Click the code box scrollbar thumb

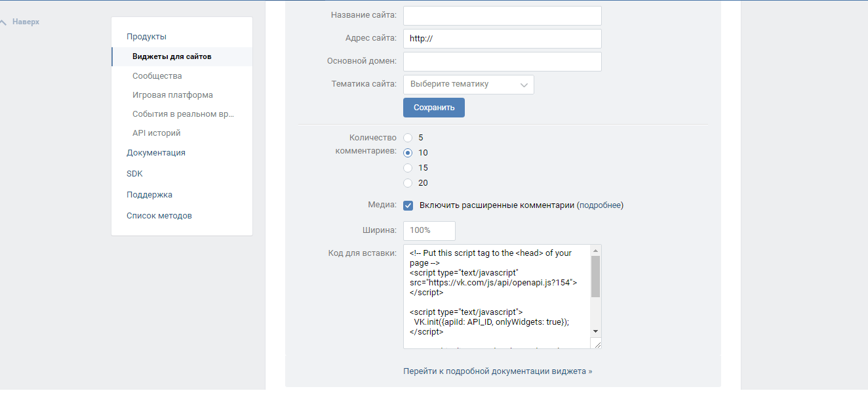[x=595, y=276]
